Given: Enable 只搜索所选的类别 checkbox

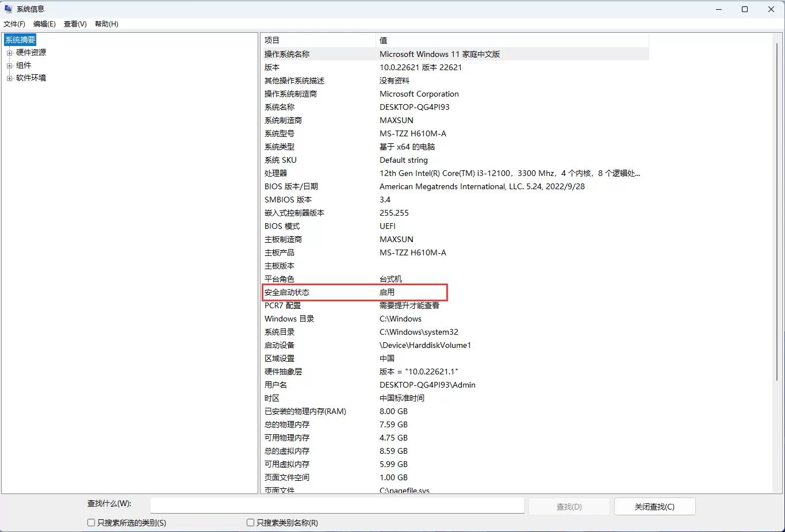Looking at the screenshot, I should pyautogui.click(x=91, y=522).
